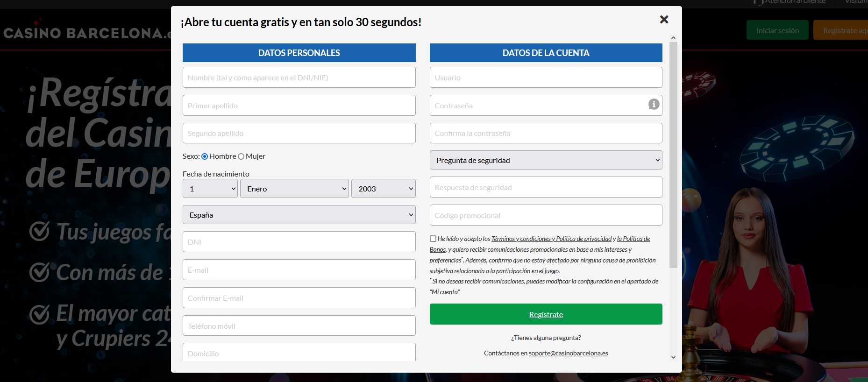Click the DATOS PERSONALES header
This screenshot has width=868, height=382.
(x=299, y=53)
